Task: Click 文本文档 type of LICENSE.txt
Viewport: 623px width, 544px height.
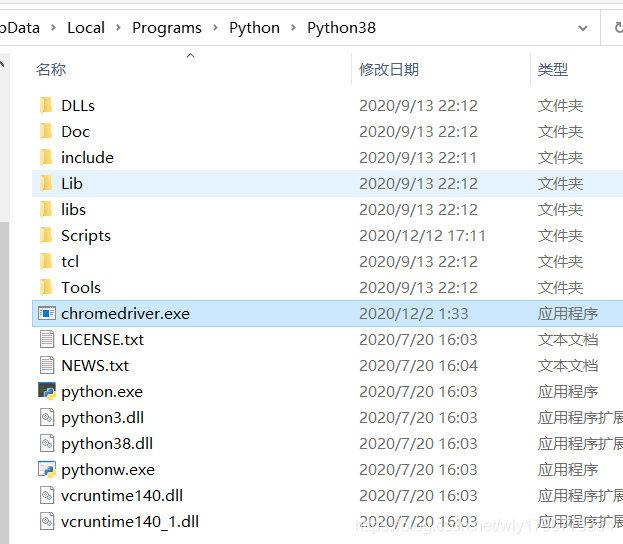Action: 568,340
